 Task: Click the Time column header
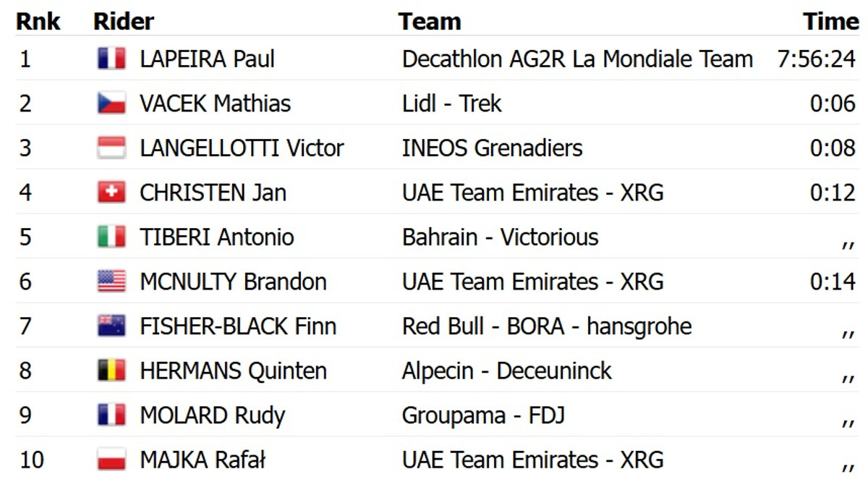pos(830,22)
